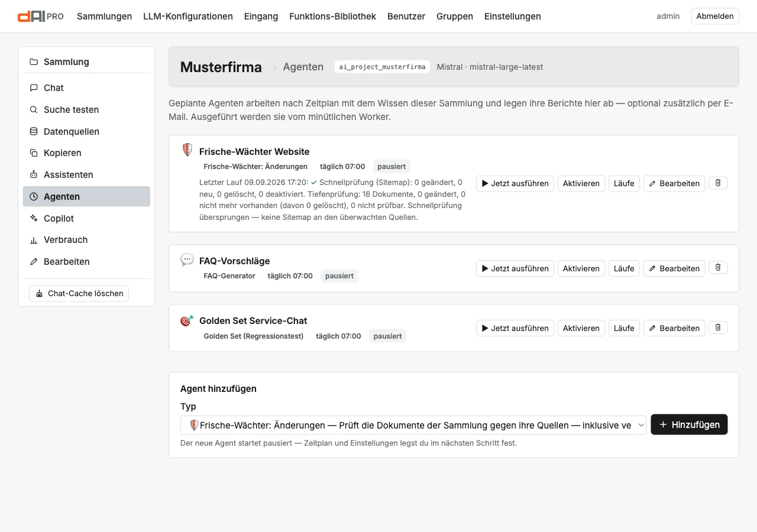Activate the Golden Set Service-Chat agent
This screenshot has height=532, width=757.
point(581,328)
